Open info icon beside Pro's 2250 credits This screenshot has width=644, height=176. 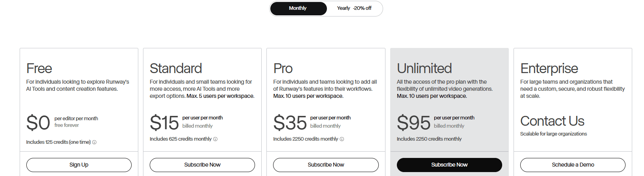coord(342,139)
